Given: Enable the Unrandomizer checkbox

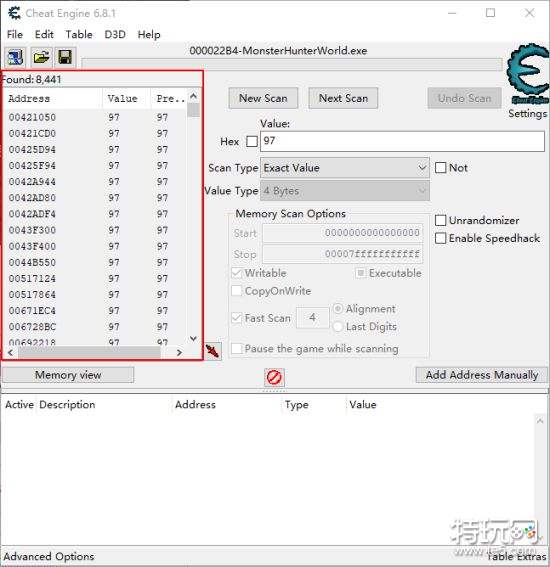Looking at the screenshot, I should pyautogui.click(x=440, y=220).
